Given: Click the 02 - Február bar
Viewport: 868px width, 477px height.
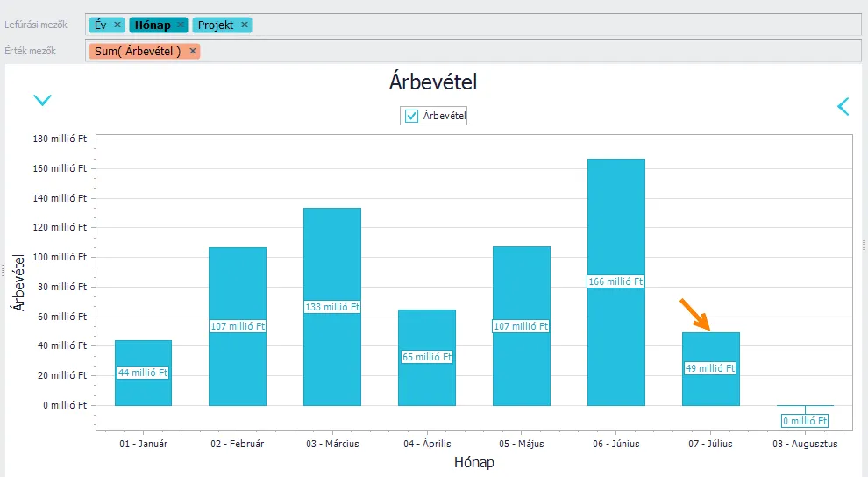Looking at the screenshot, I should point(238,289).
